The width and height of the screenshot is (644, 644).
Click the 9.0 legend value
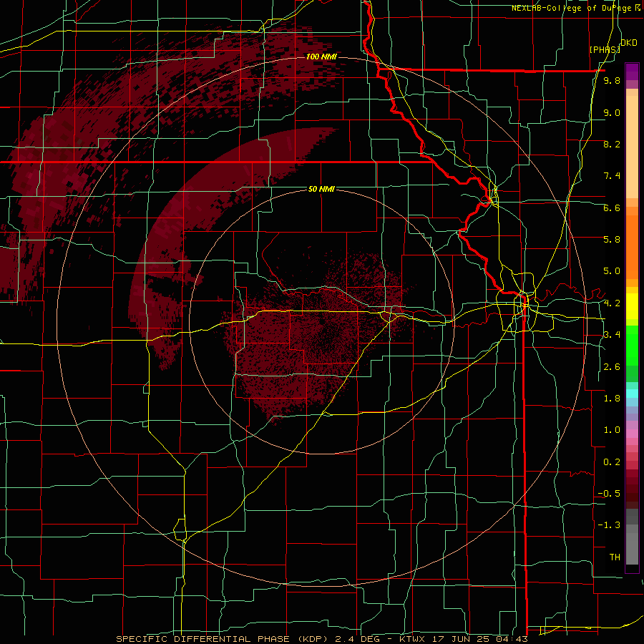point(612,112)
